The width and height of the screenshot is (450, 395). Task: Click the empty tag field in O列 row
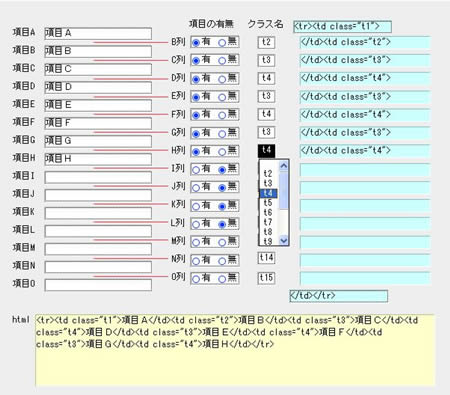[x=365, y=278]
